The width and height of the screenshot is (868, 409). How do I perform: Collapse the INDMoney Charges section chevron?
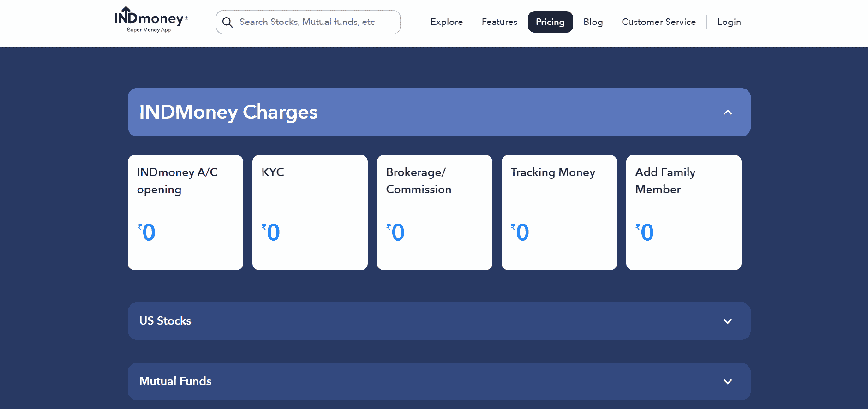coord(728,112)
